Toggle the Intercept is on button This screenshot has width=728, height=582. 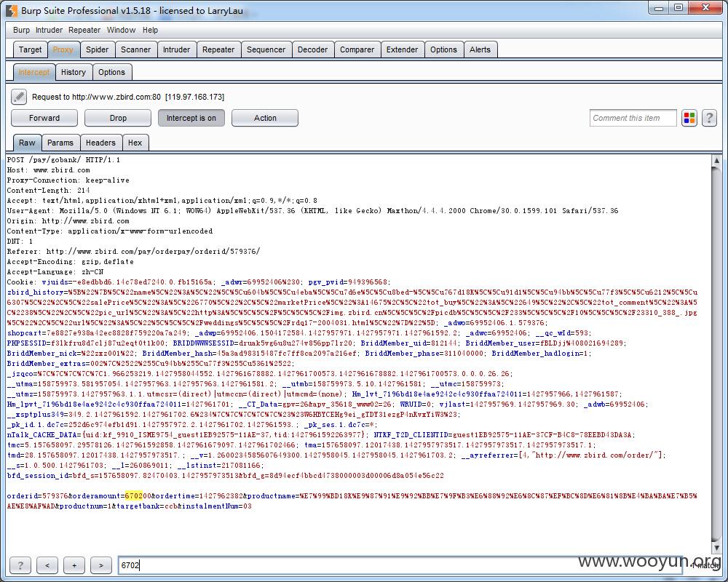(191, 118)
